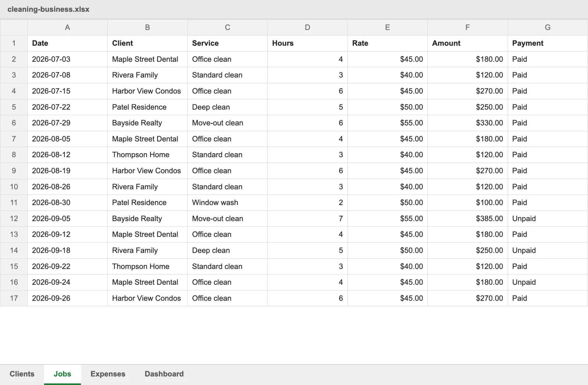
Task: Select the Deep clean cell in row 14
Action: point(227,251)
